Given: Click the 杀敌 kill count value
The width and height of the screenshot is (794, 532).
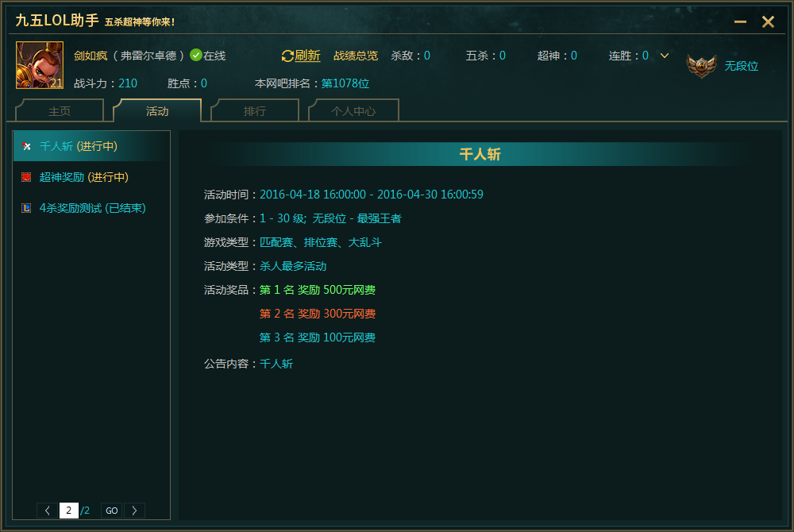Looking at the screenshot, I should click(427, 56).
